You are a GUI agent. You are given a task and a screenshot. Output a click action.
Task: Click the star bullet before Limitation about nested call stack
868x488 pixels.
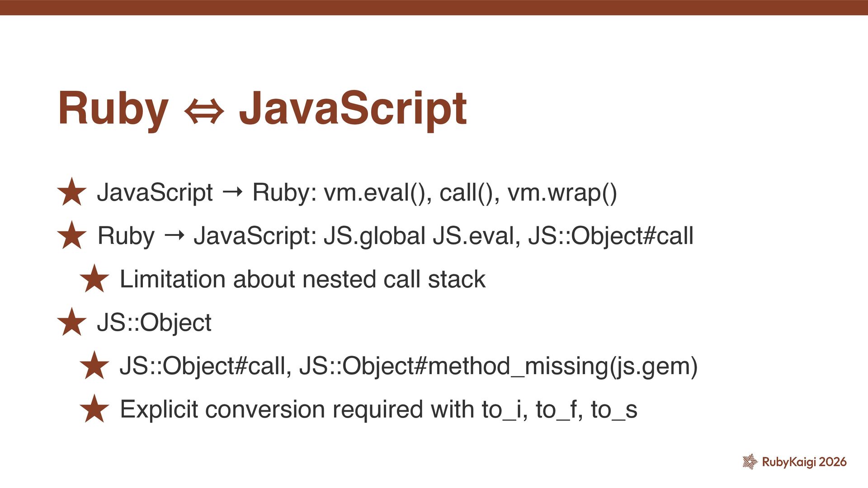click(94, 279)
